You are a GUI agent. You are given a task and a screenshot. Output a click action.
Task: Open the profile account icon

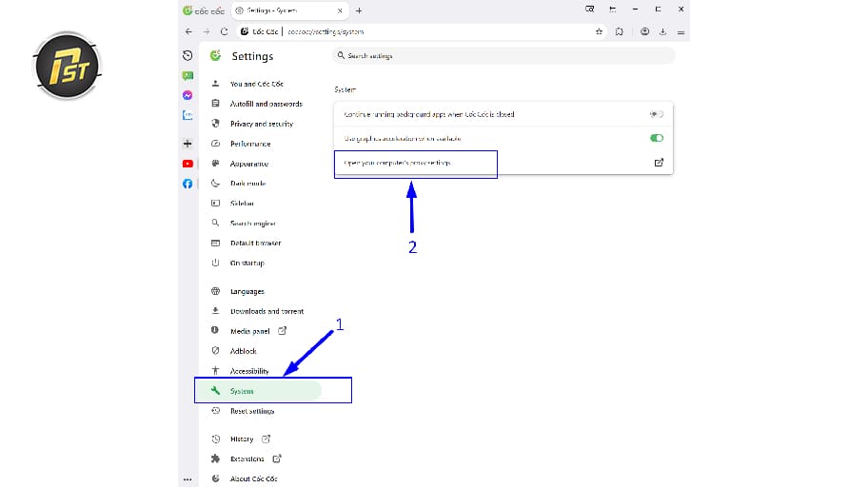coord(645,32)
